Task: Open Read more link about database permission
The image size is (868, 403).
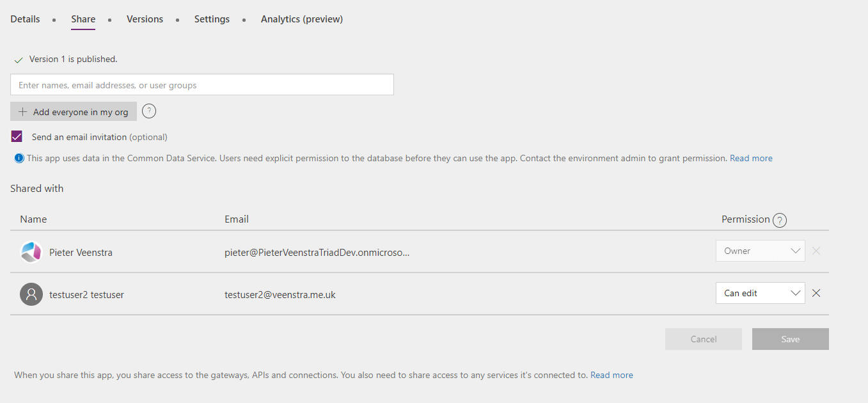Action: point(751,158)
